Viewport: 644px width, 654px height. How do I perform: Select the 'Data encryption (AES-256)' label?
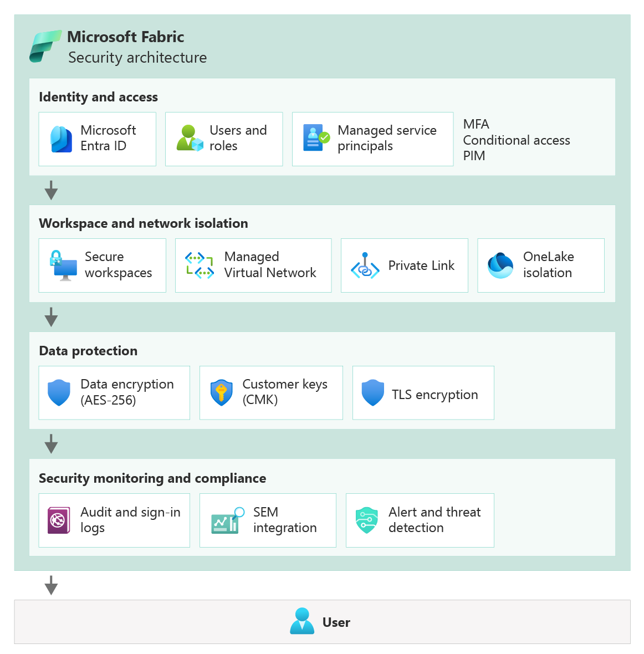(127, 392)
